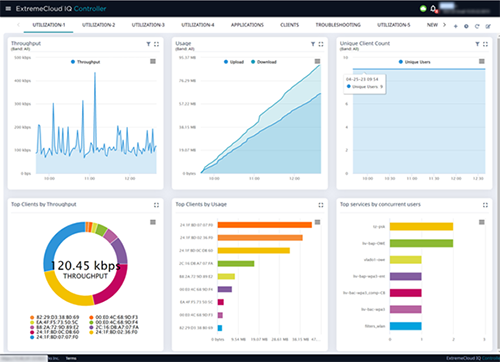The height and width of the screenshot is (362, 500).
Task: Filter the Unique Client Count widget
Action: [x=477, y=44]
